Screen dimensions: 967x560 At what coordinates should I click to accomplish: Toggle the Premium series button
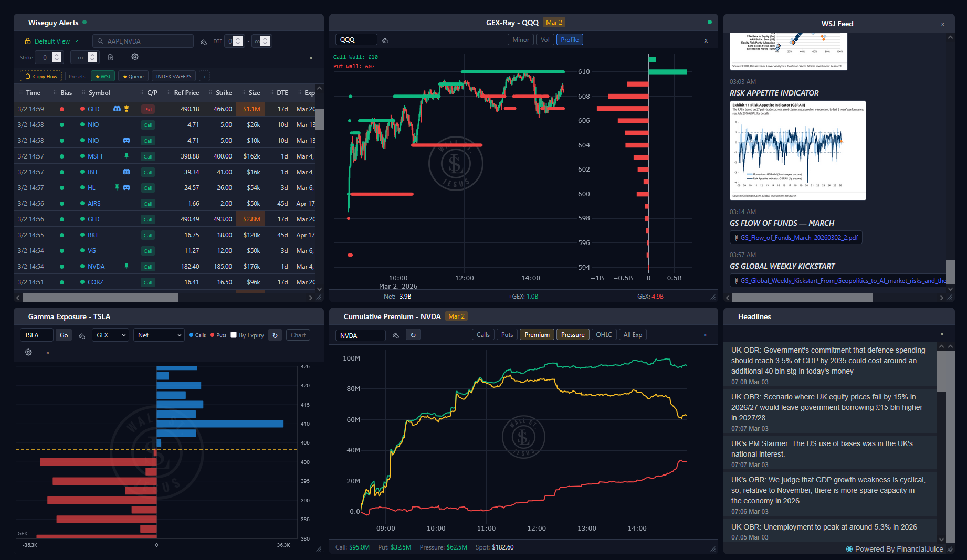[x=537, y=335]
